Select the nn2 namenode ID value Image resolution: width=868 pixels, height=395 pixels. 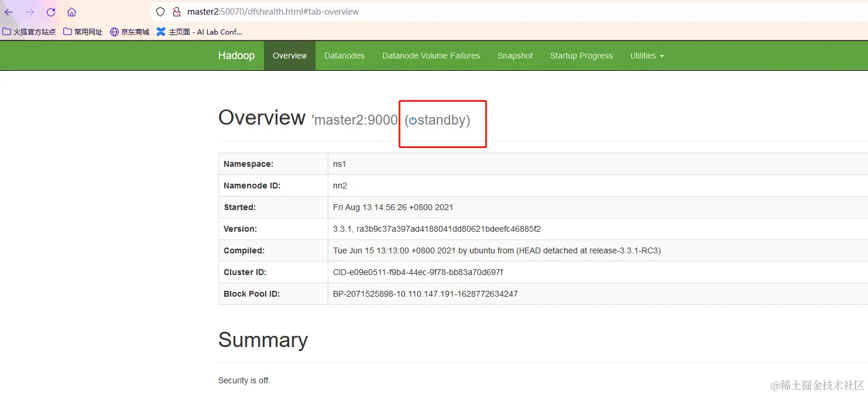tap(340, 186)
